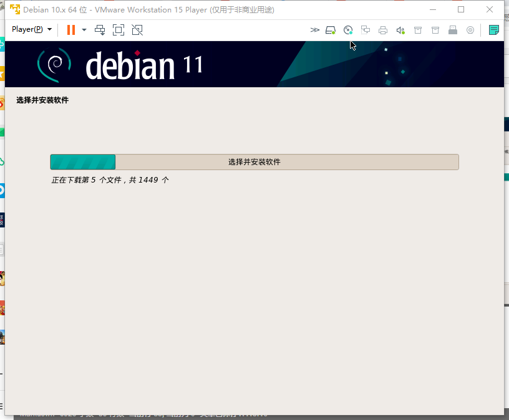Click the network adapter device icon
The height and width of the screenshot is (420, 509).
[366, 30]
